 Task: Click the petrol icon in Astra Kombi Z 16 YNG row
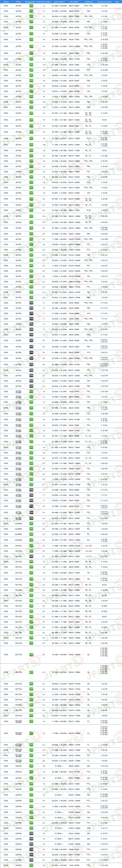coord(31,392)
